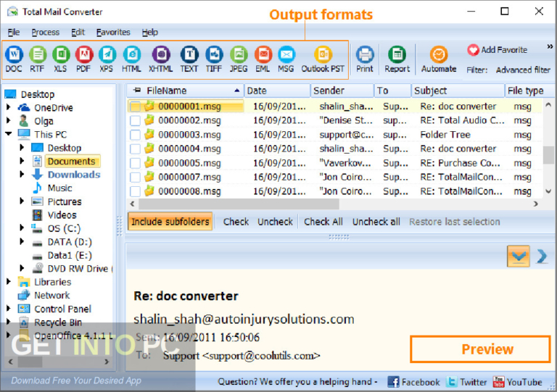Convert to TEXT format
Viewport: 557px width, 392px height.
(x=189, y=59)
